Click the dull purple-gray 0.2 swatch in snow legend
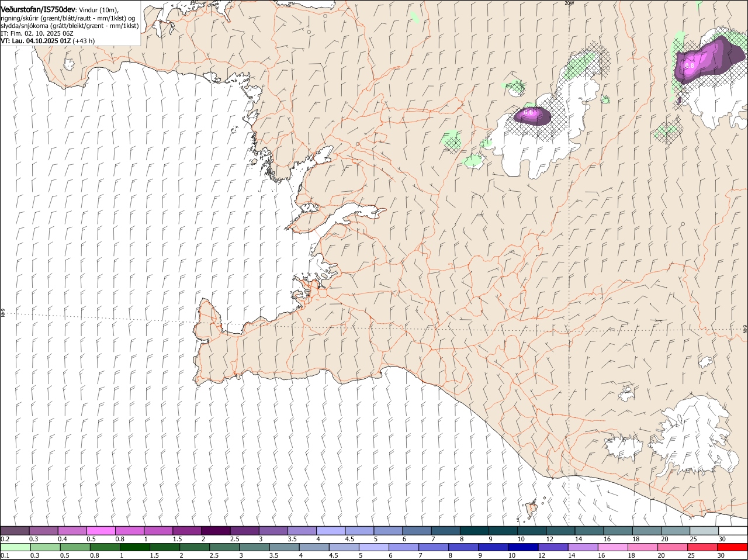Screen dimensions: 748x560 click(15, 531)
